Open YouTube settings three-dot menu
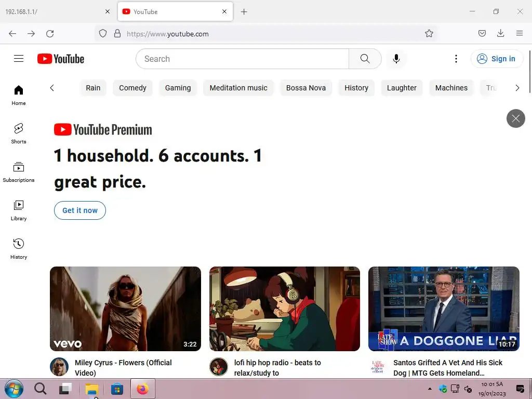The height and width of the screenshot is (399, 532). (x=456, y=59)
